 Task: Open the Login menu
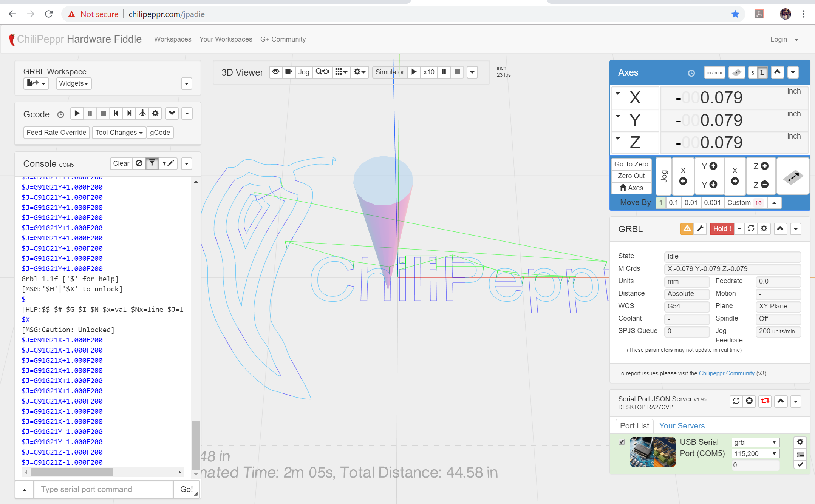(784, 39)
